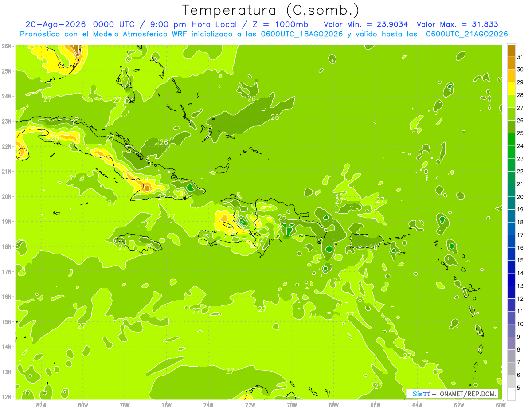
Task: Click the teal legend swatch between 19 and 20
Action: pos(511,203)
